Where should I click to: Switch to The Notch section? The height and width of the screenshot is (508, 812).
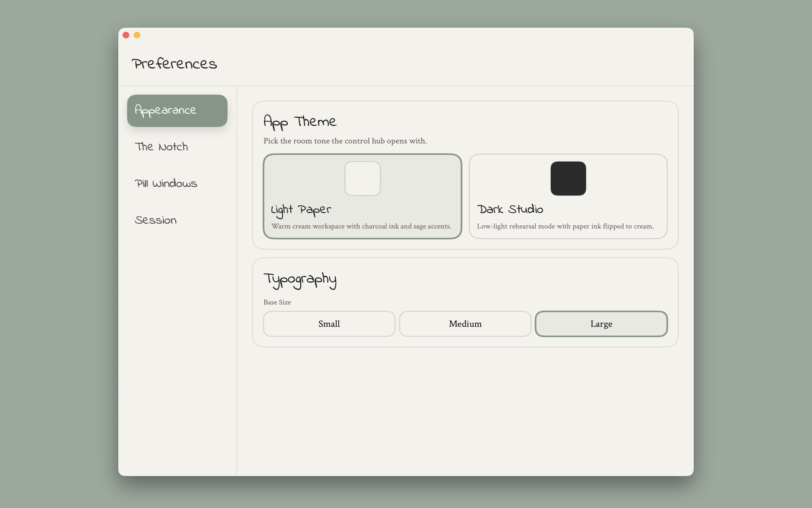click(177, 147)
